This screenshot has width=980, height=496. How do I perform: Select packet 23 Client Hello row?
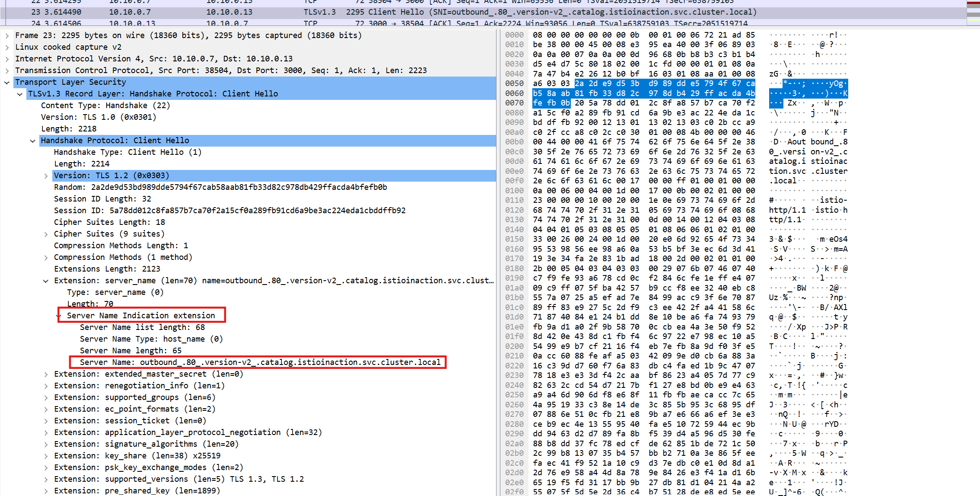(x=389, y=12)
